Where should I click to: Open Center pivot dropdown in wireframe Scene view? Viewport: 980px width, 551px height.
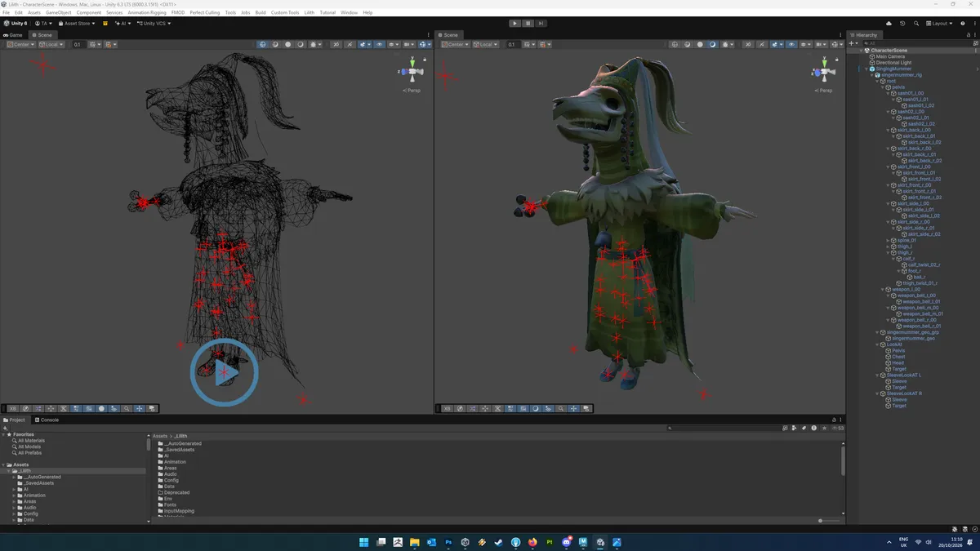coord(20,44)
